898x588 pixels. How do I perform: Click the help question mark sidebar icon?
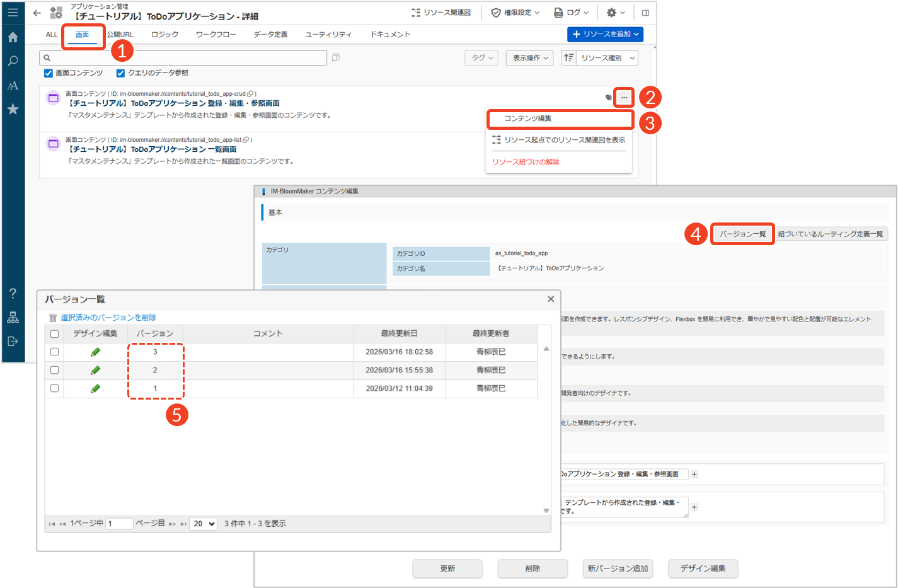pos(13,293)
